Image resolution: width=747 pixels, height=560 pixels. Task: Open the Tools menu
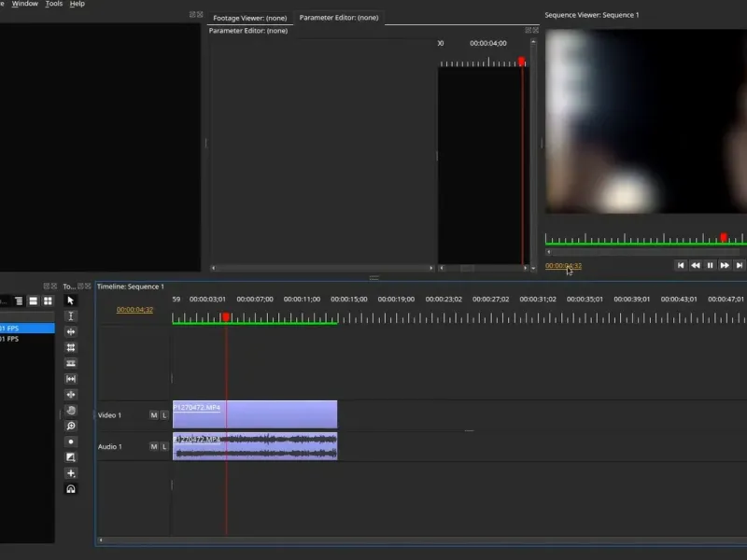pyautogui.click(x=54, y=4)
